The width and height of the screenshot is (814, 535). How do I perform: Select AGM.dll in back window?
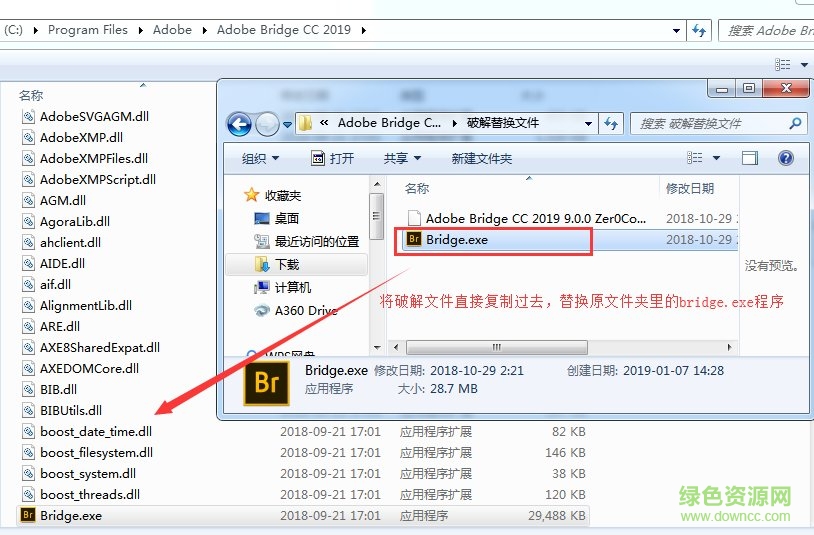tap(63, 200)
